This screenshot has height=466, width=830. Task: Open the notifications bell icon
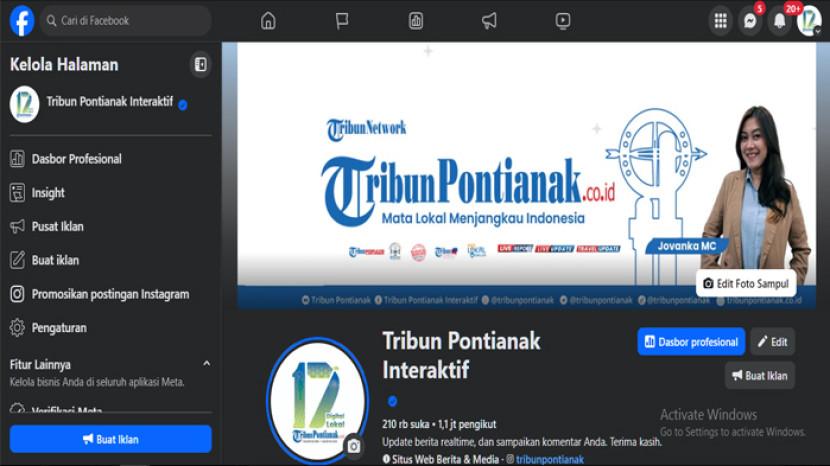tap(780, 21)
